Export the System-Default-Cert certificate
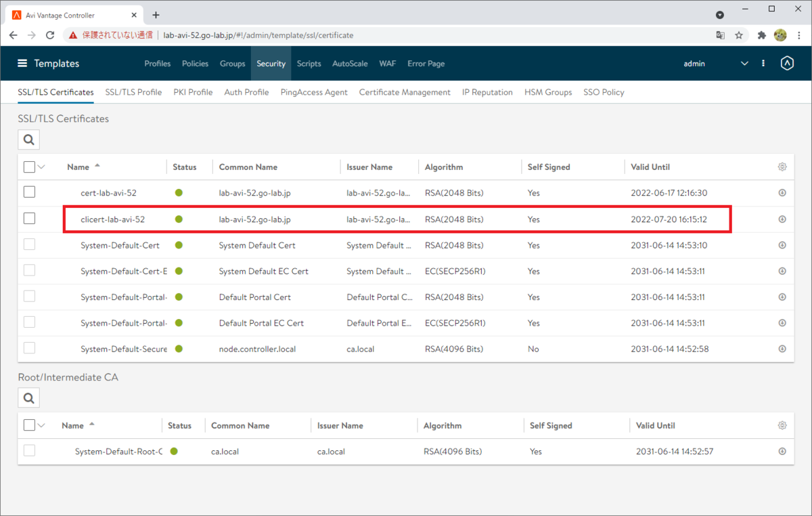Screen dimensions: 812x516 782,245
